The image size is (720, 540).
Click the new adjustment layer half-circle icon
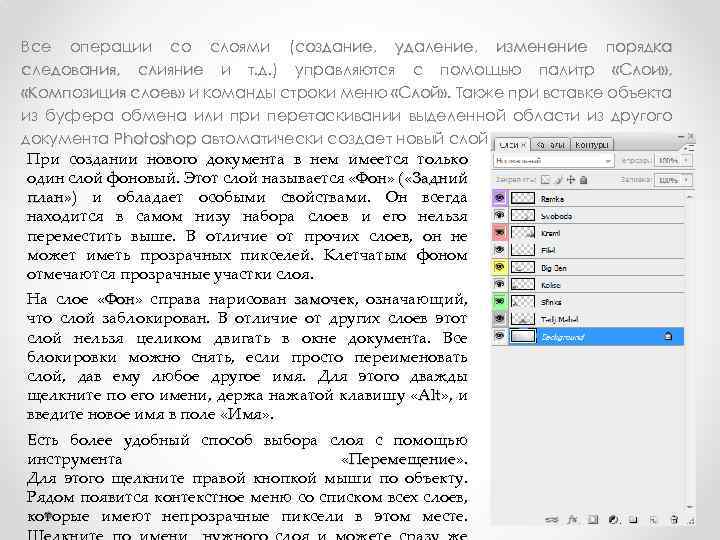[x=613, y=520]
